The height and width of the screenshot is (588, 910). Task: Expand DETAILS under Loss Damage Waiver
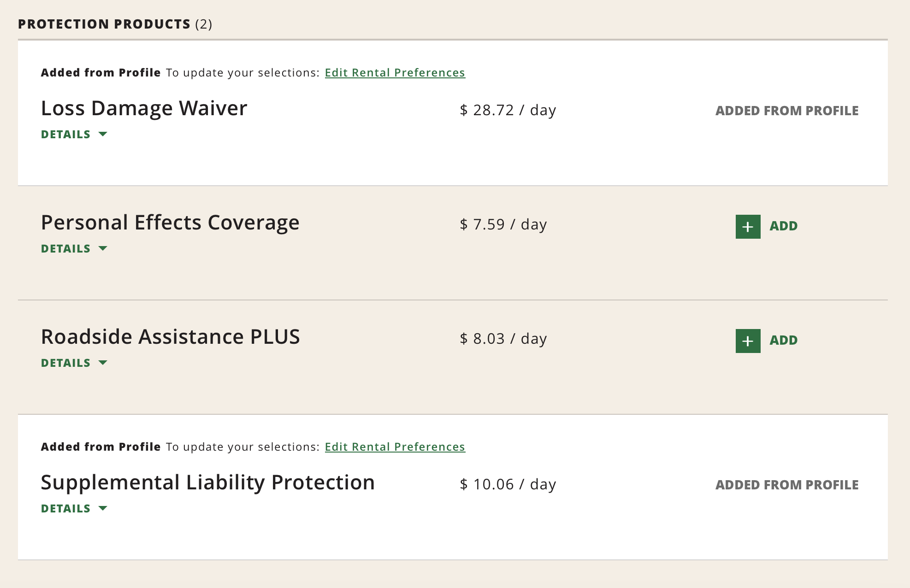coord(66,135)
